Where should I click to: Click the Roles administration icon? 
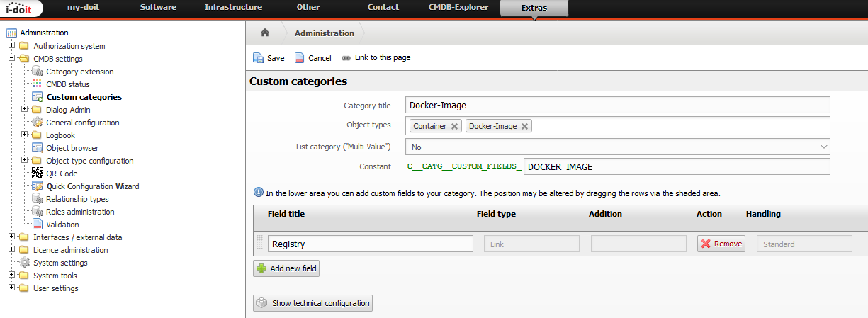(38, 212)
